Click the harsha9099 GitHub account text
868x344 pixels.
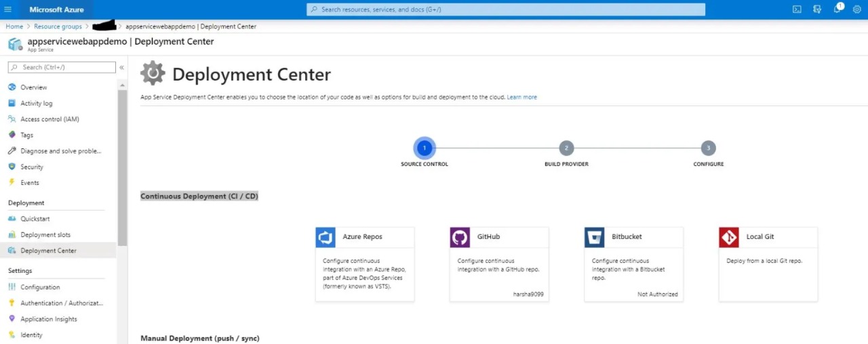529,295
